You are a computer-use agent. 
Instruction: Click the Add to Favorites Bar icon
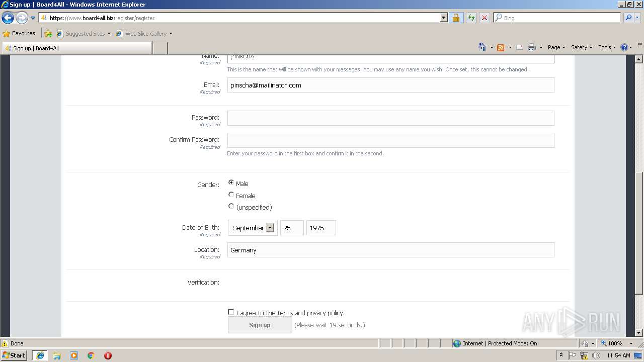tap(48, 34)
